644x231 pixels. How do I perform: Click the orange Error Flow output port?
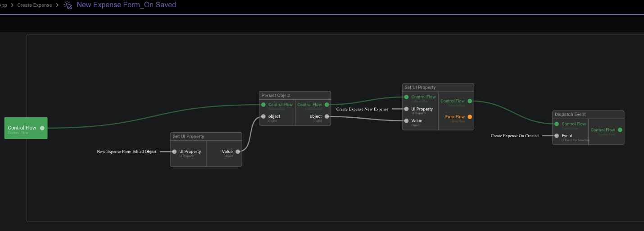pyautogui.click(x=470, y=117)
